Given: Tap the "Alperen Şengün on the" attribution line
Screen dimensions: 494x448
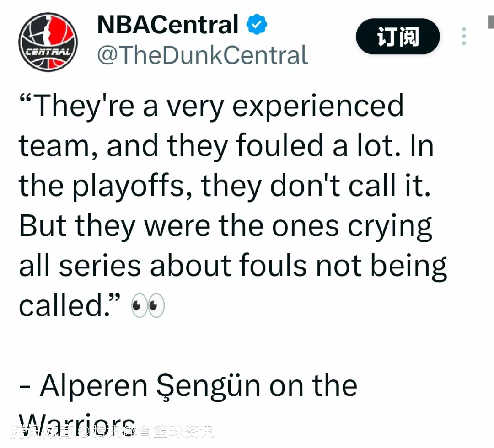Looking at the screenshot, I should coord(188,386).
